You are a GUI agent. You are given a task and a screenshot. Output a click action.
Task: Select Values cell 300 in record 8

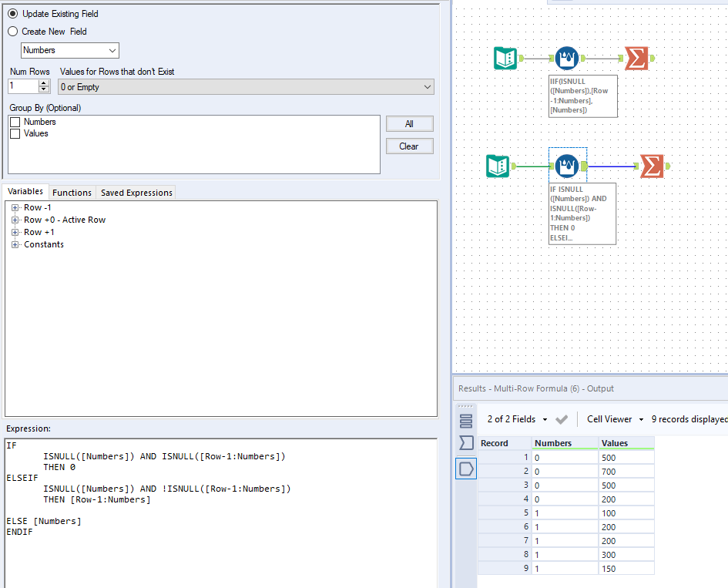627,555
